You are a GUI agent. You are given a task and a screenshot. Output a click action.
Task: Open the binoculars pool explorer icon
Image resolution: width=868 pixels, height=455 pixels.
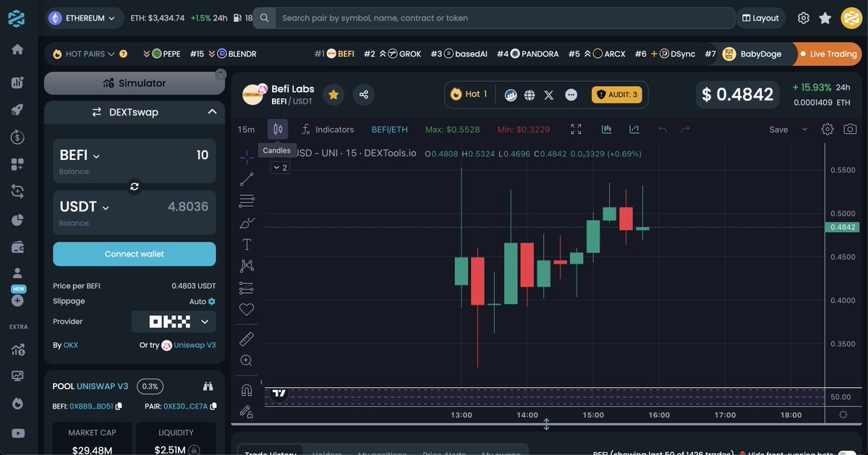[x=208, y=386]
